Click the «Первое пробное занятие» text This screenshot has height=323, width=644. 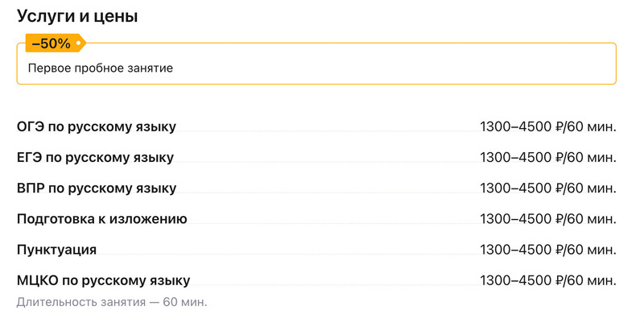pos(101,68)
